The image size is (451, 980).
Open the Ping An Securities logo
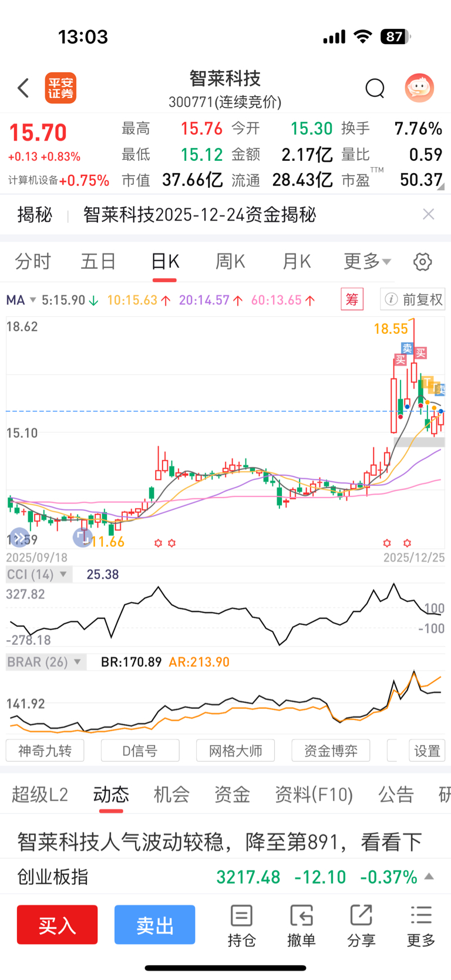click(60, 89)
